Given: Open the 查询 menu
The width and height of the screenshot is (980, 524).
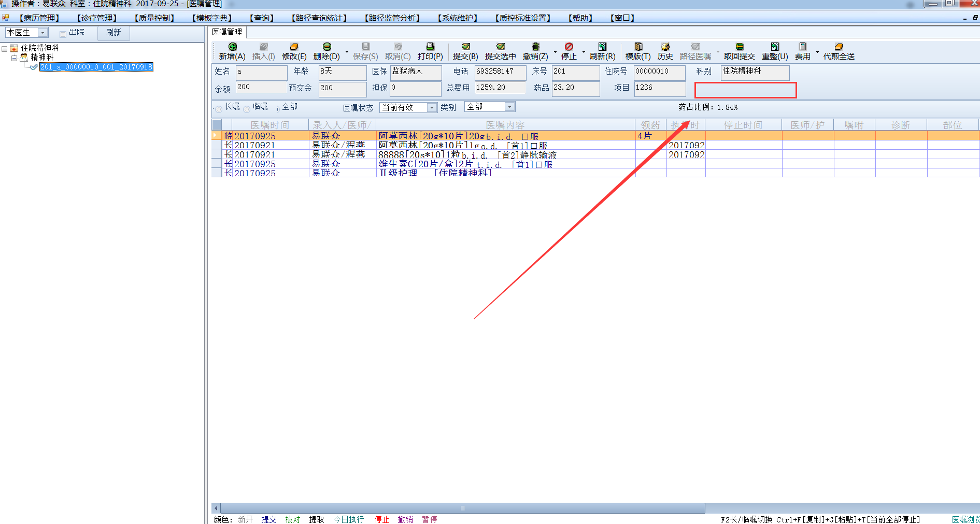Looking at the screenshot, I should [x=262, y=18].
